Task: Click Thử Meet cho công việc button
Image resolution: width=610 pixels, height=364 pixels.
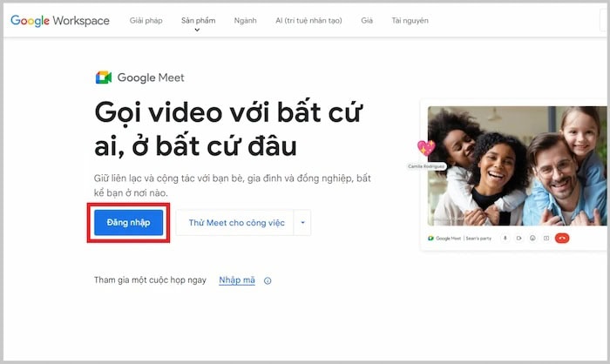Action: (236, 223)
